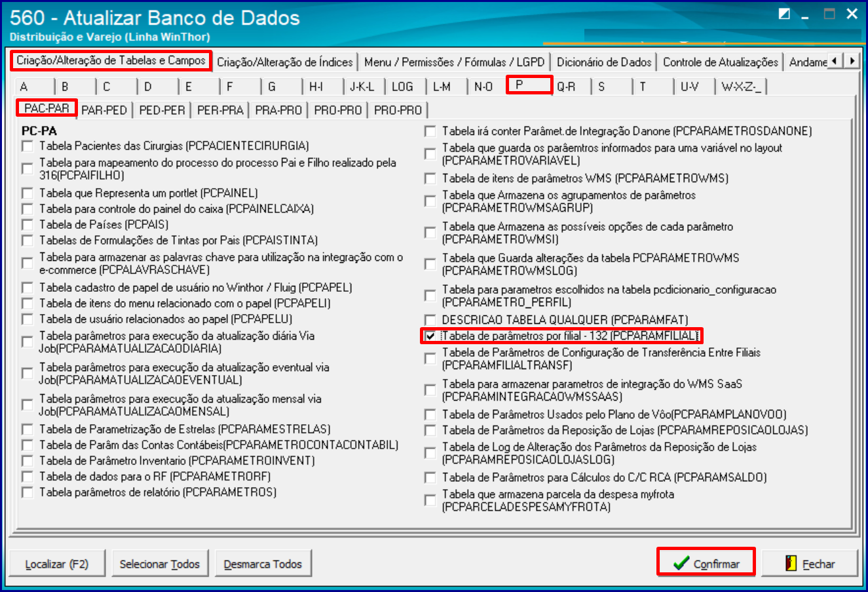Check the PCPARAMSALDO C/C RCA checkbox

pyautogui.click(x=430, y=478)
